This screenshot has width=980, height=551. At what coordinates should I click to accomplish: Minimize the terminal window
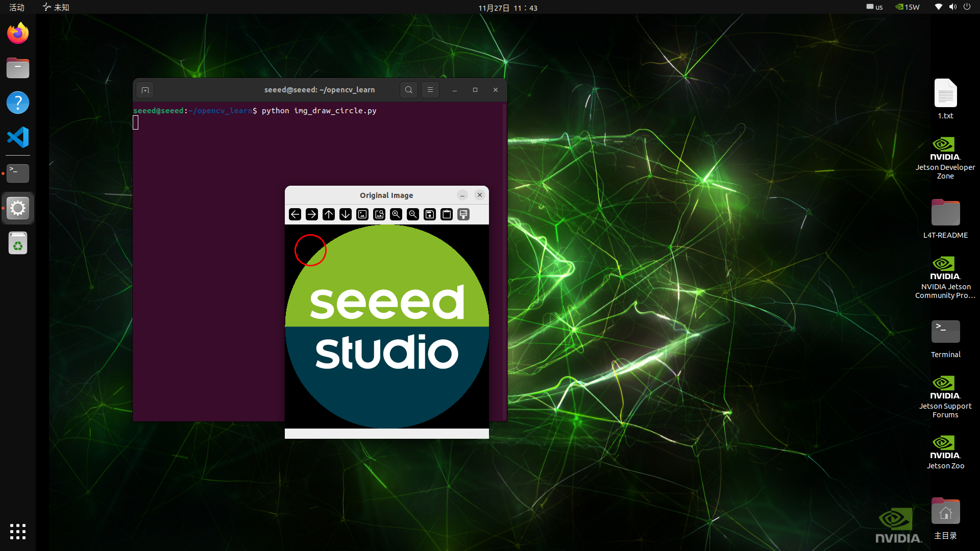(455, 90)
